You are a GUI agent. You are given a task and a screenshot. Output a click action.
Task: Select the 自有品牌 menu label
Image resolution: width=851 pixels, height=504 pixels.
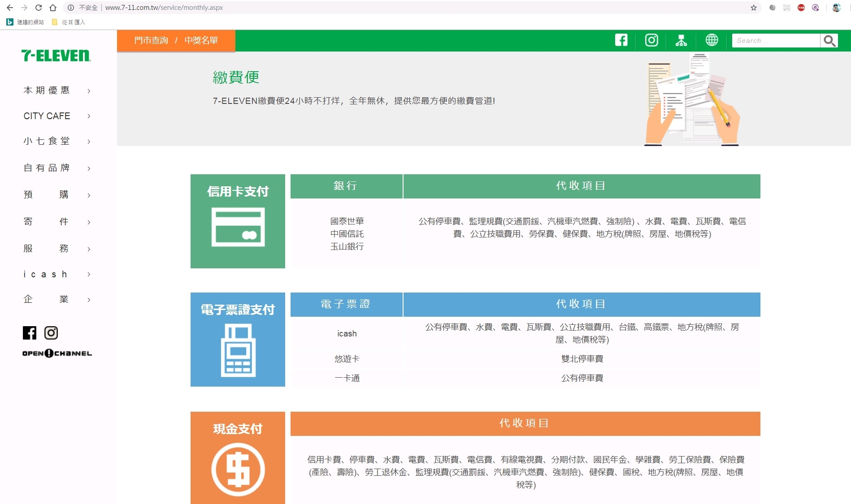click(47, 168)
